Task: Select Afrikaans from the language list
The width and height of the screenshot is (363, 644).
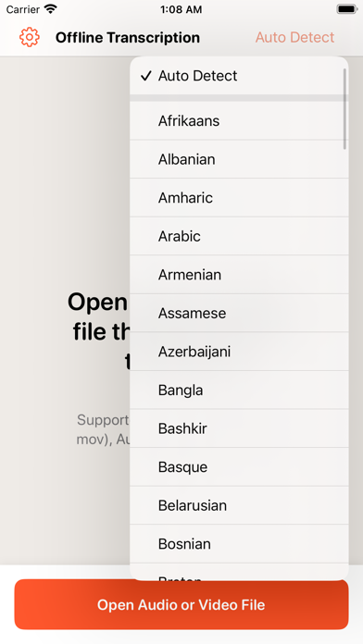Action: [239, 120]
